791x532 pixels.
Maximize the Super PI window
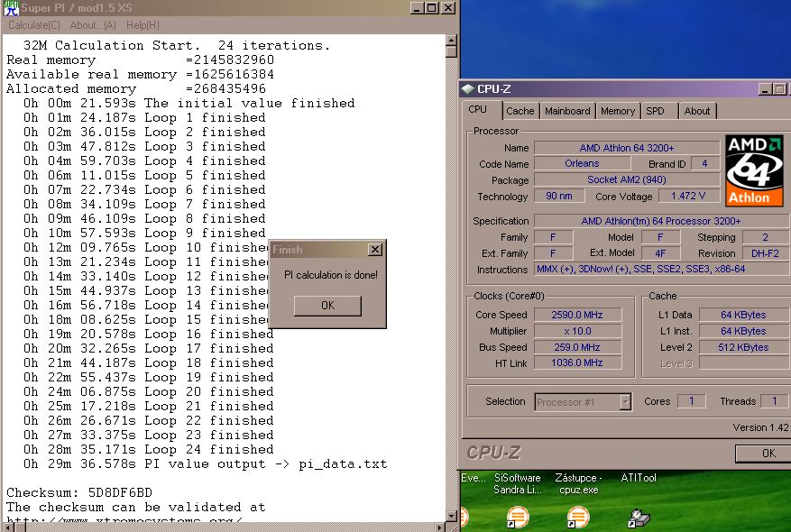[432, 8]
